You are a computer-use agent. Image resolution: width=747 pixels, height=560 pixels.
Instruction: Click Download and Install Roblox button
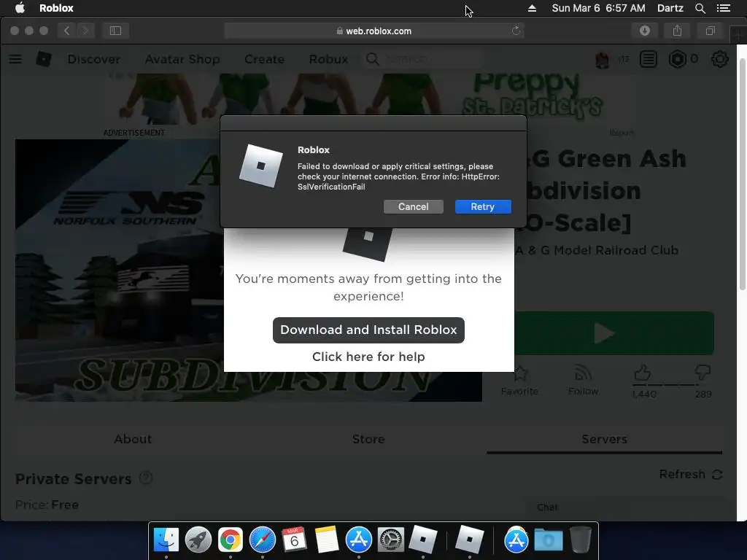(x=368, y=330)
